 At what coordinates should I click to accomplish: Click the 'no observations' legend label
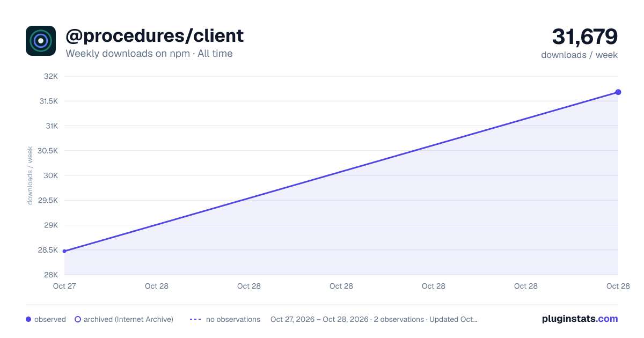point(233,319)
